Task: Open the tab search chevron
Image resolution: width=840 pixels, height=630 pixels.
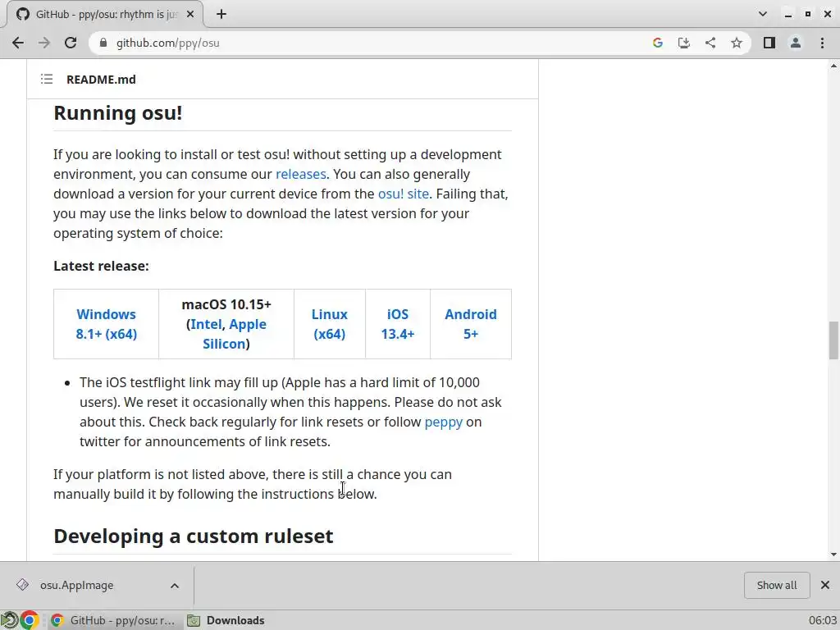Action: coord(763,14)
